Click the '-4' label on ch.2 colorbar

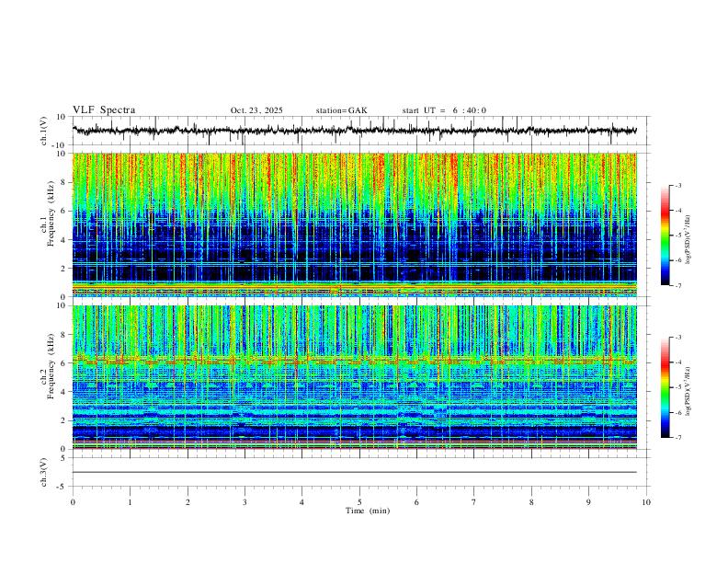pos(677,362)
